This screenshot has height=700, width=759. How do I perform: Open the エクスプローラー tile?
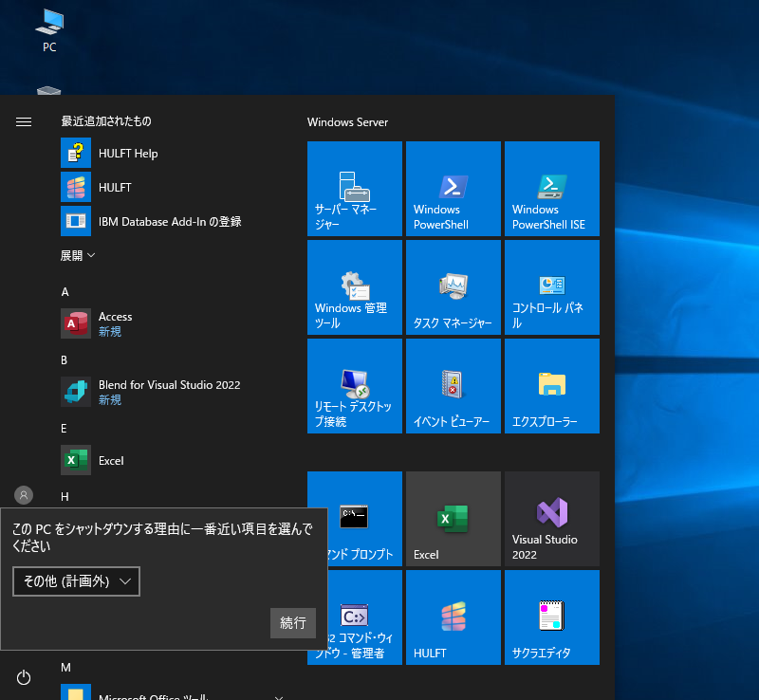coord(552,386)
